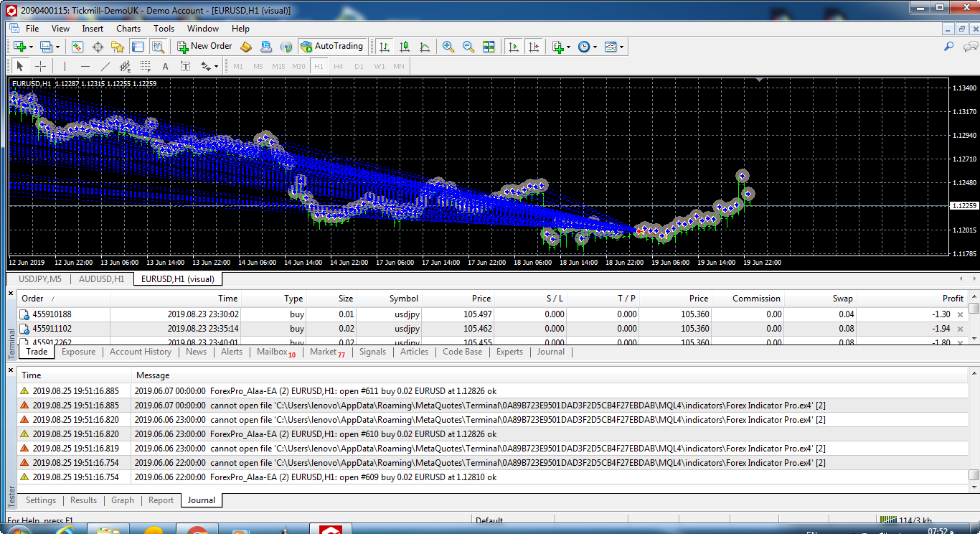Switch chart to candlesticks
The image size is (980, 534).
click(405, 47)
